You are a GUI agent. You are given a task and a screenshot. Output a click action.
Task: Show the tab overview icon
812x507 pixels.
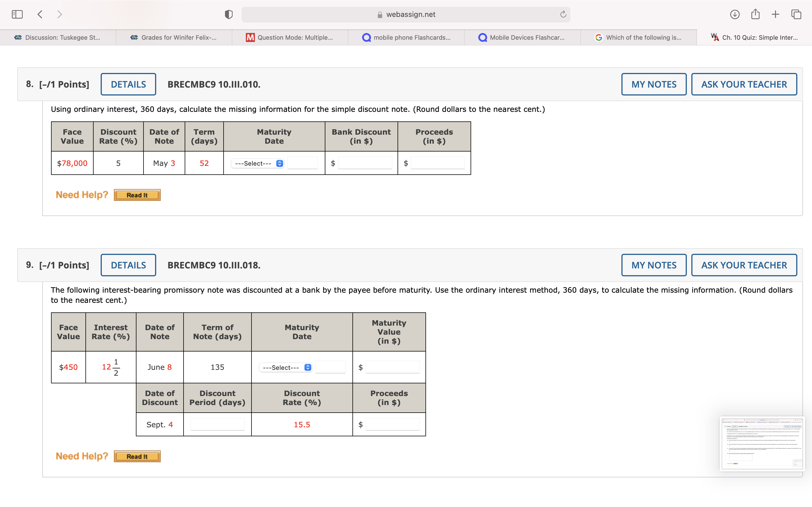pyautogui.click(x=796, y=14)
